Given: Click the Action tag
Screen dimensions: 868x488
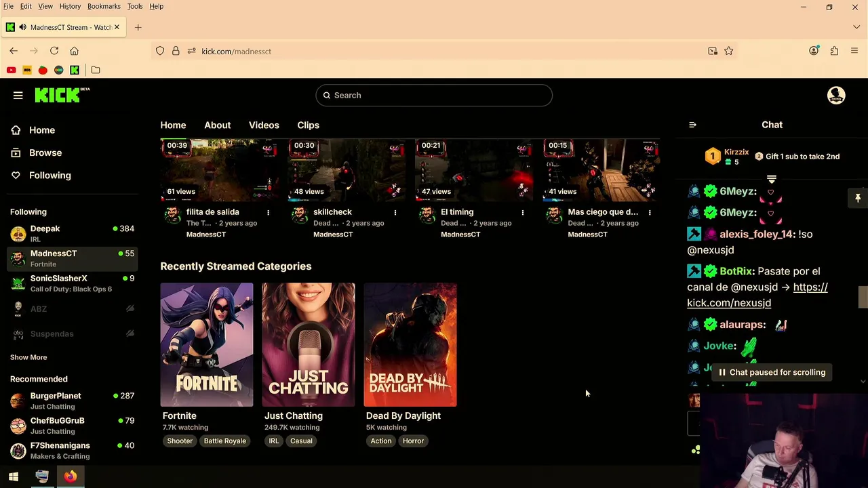Looking at the screenshot, I should pyautogui.click(x=381, y=441).
